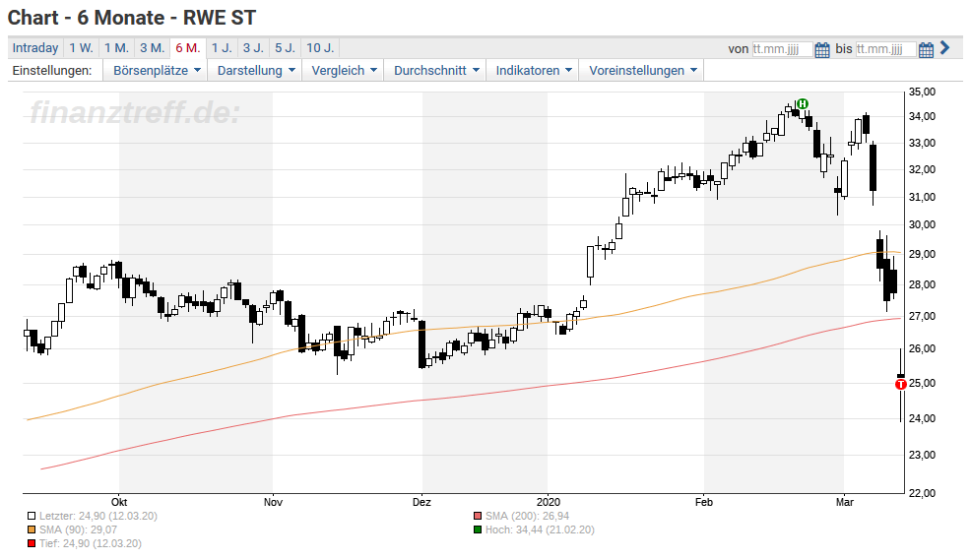Select the 5 J. time range tab

coord(285,47)
